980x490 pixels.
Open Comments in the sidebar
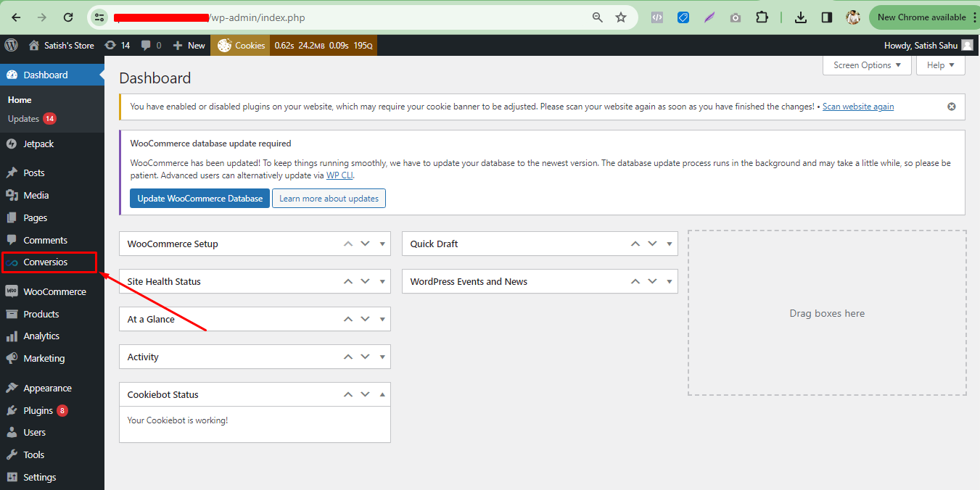tap(52, 240)
